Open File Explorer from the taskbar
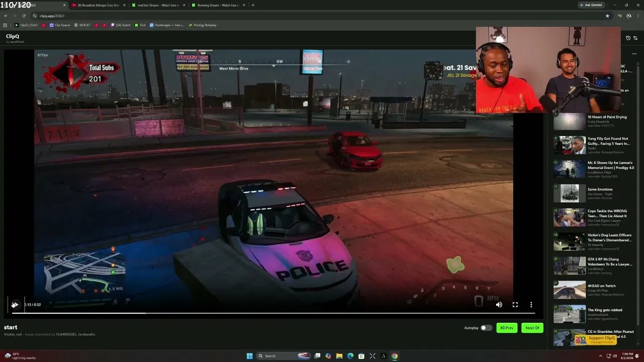This screenshot has height=362, width=644. coord(339,356)
